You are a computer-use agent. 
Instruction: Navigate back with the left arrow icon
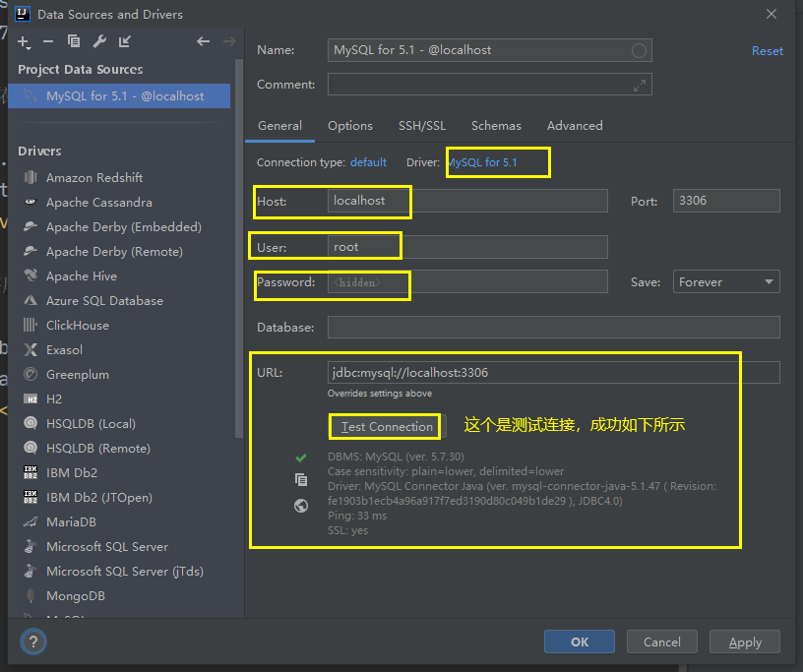pos(203,42)
